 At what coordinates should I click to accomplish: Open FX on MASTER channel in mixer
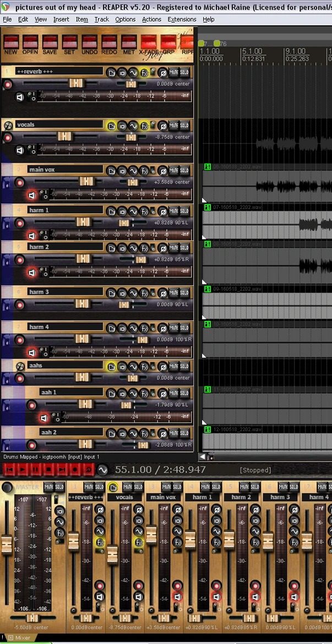60,533
